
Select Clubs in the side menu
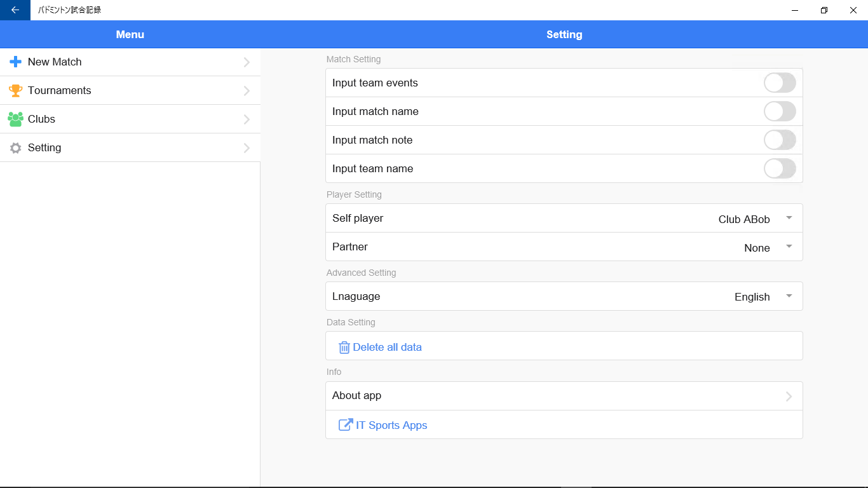click(42, 119)
